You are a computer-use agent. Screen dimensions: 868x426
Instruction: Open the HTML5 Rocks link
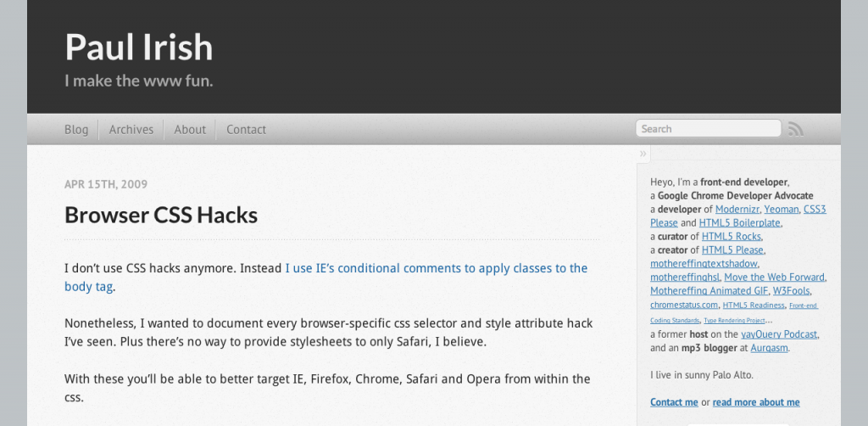(732, 237)
